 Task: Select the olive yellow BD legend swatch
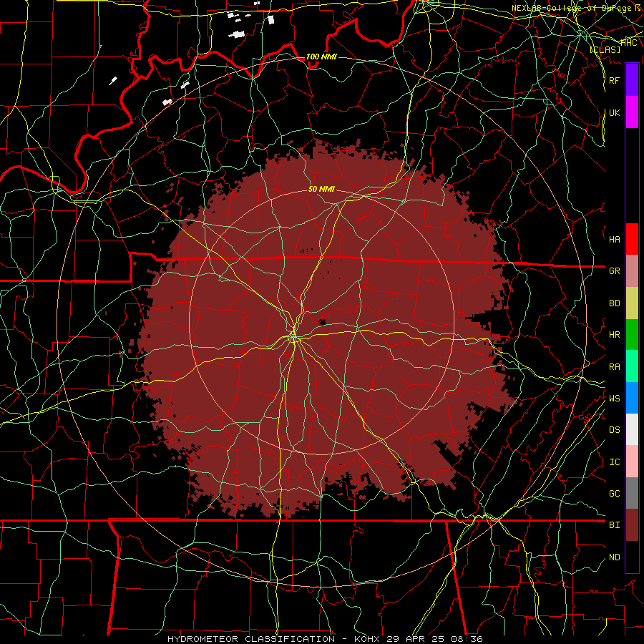pyautogui.click(x=632, y=303)
